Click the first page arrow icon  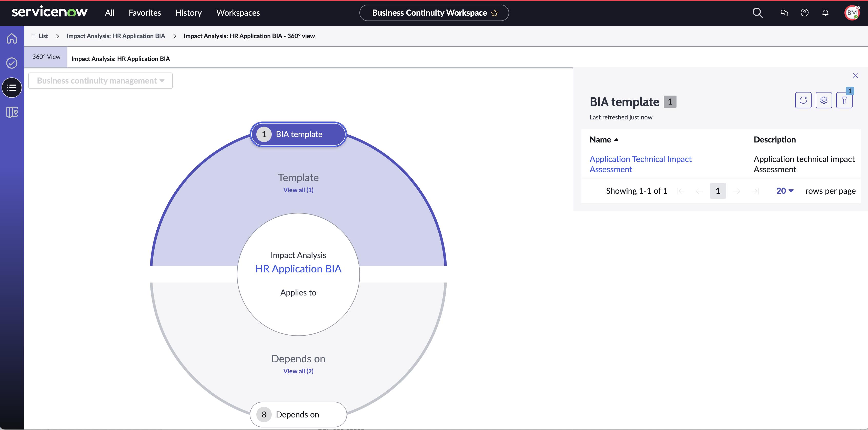(681, 191)
